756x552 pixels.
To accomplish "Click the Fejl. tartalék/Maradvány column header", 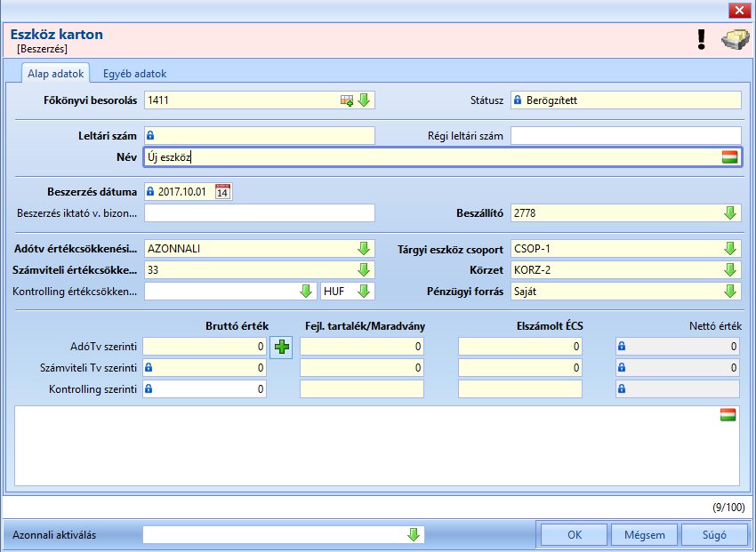I will tap(365, 326).
